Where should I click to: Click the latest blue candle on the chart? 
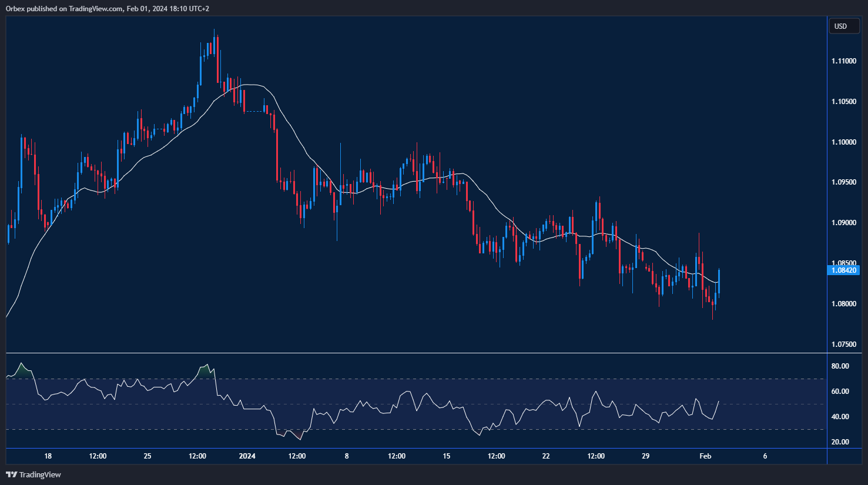pyautogui.click(x=719, y=281)
